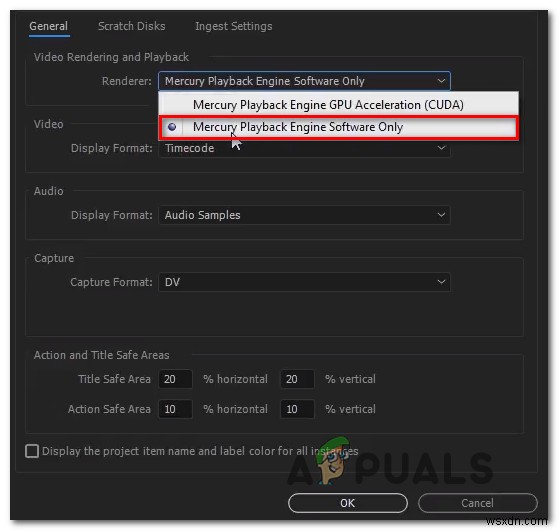Open the Scratch Disks tab
The width and height of the screenshot is (559, 531).
click(132, 26)
